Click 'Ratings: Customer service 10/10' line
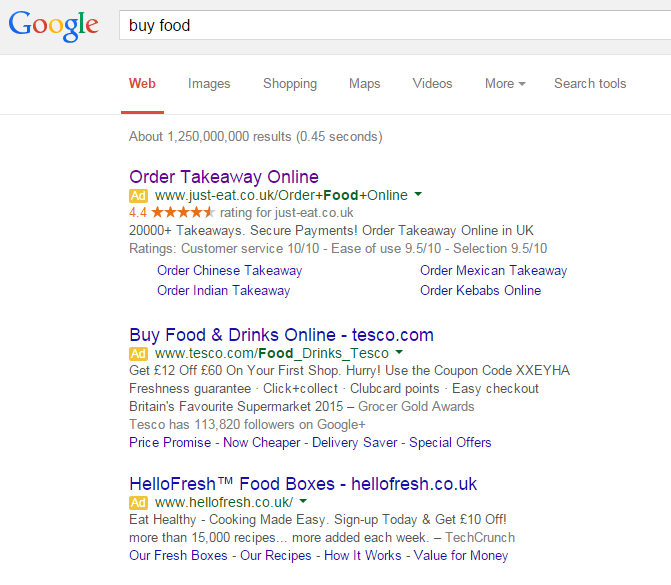671x585 pixels. 338,249
